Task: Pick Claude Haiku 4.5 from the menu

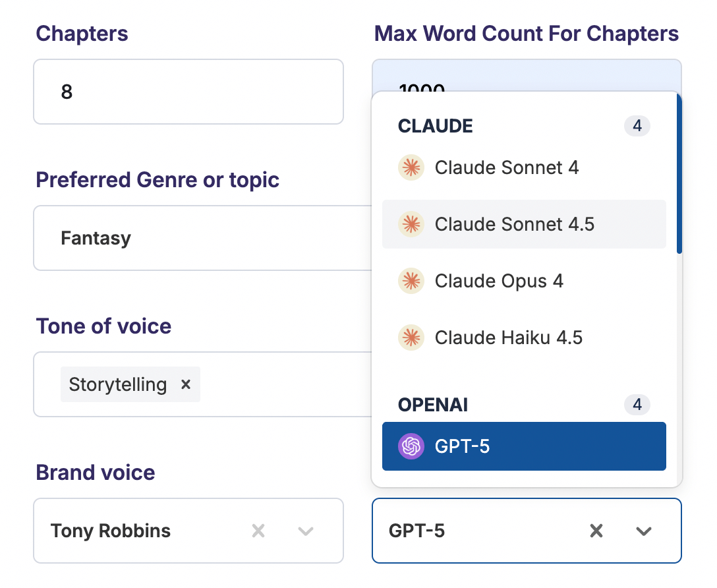Action: click(x=508, y=338)
